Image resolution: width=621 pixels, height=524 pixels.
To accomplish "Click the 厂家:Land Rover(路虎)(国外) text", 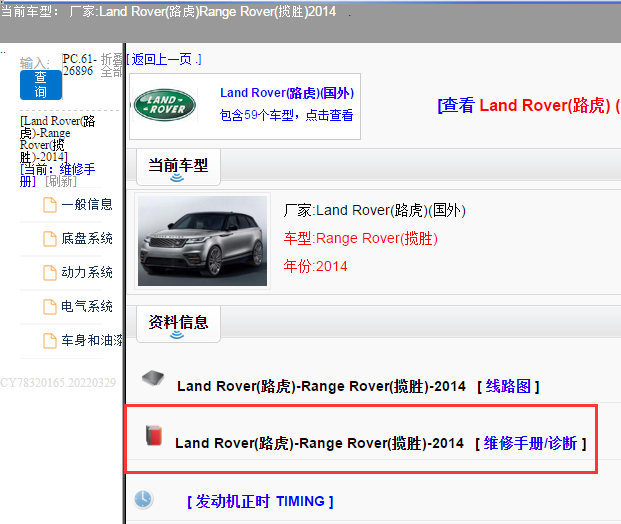I will coord(374,210).
